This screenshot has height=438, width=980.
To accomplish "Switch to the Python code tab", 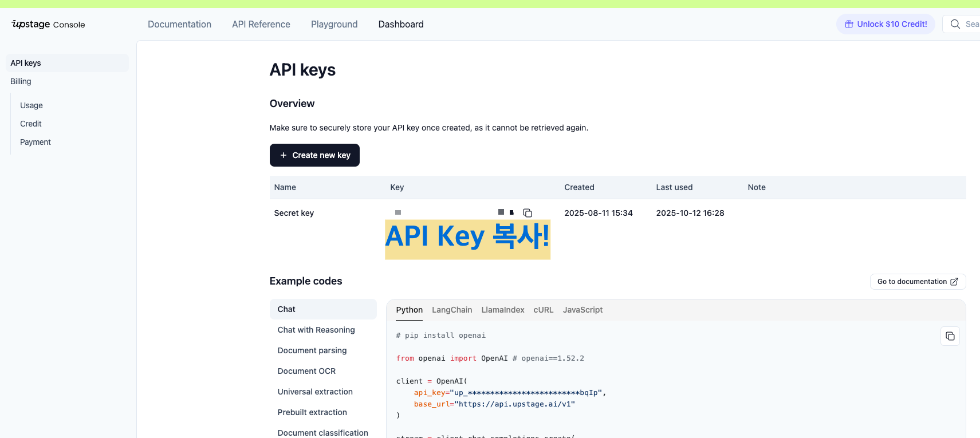I will pyautogui.click(x=410, y=310).
